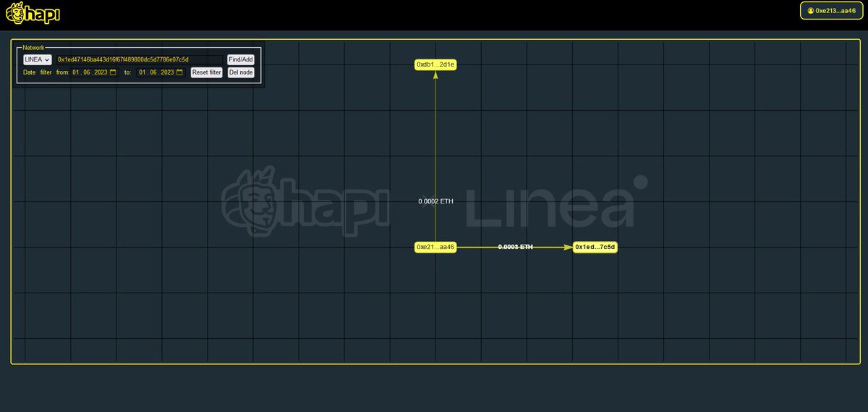Click the from date field value

(x=90, y=72)
